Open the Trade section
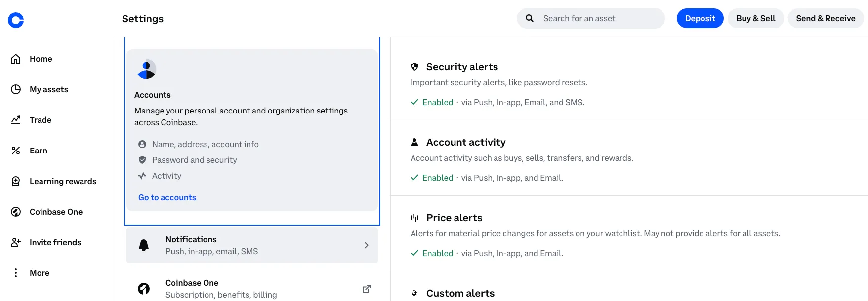868x301 pixels. (x=41, y=120)
